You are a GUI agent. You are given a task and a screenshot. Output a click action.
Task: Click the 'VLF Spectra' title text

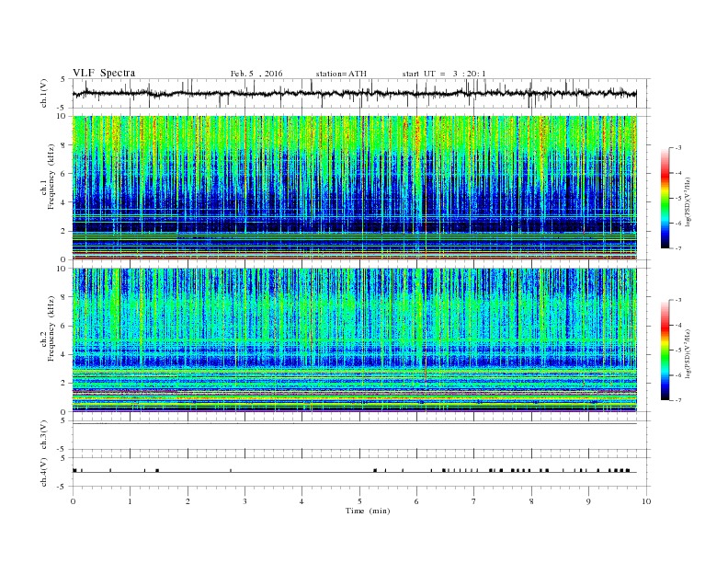tap(104, 73)
